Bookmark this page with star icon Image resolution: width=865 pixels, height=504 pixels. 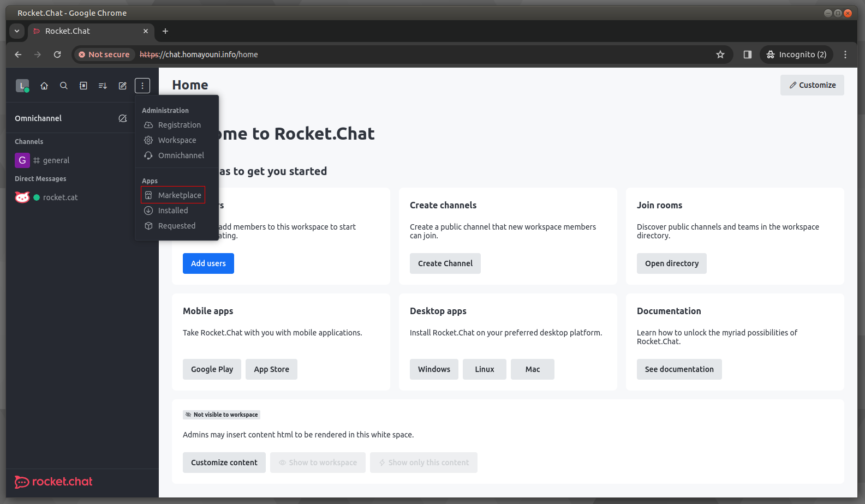tap(720, 55)
